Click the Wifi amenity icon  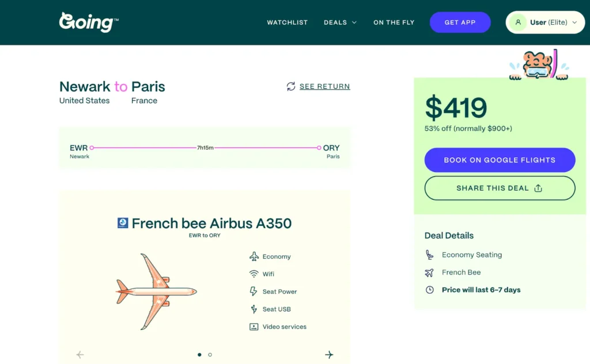(253, 274)
